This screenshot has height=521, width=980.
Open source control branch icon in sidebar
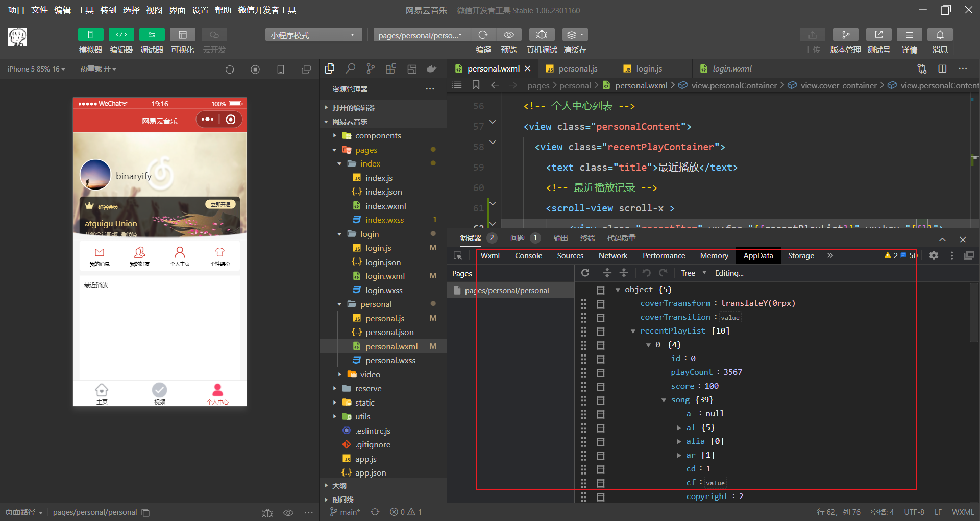click(371, 68)
